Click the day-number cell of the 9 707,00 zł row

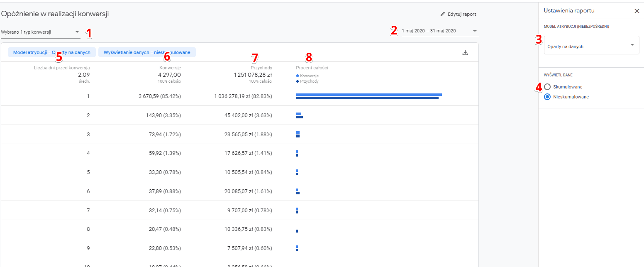pos(88,211)
